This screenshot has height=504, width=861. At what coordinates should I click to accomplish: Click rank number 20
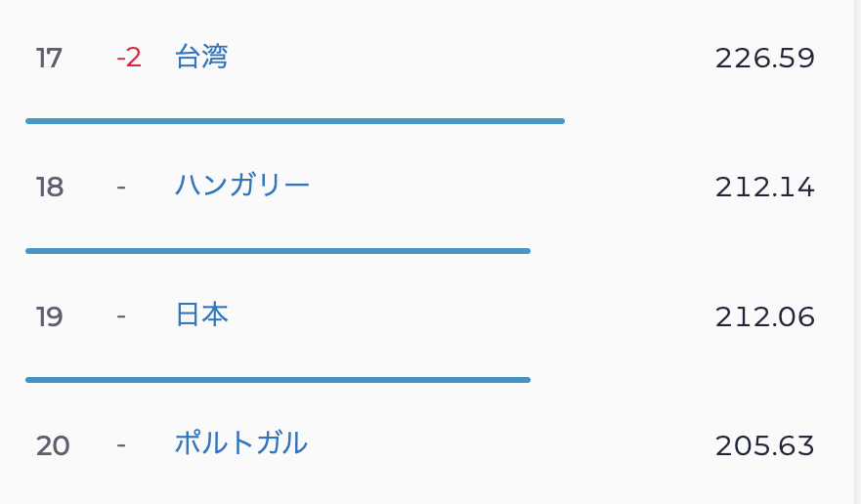(53, 445)
